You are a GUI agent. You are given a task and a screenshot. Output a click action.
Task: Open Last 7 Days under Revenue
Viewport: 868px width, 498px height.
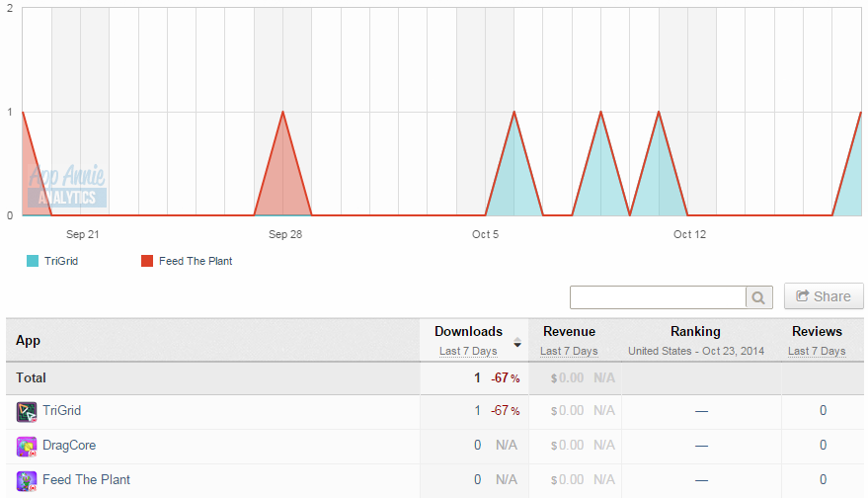click(x=569, y=351)
